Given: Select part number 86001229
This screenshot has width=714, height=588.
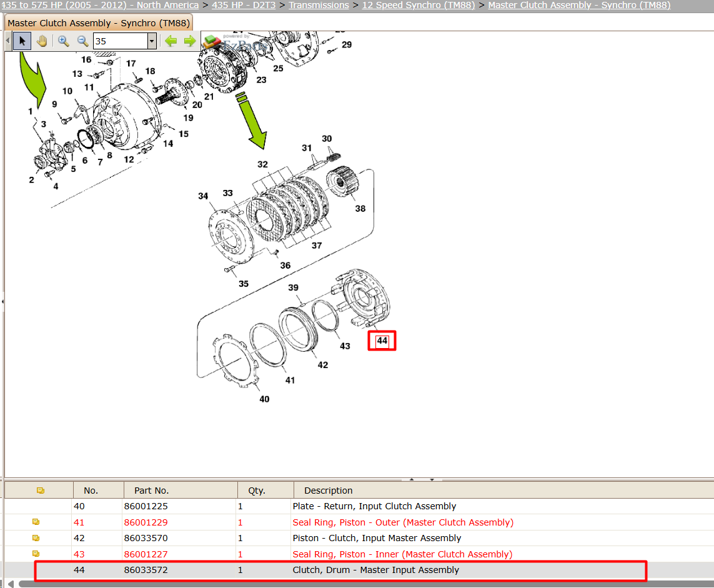Looking at the screenshot, I should click(146, 522).
